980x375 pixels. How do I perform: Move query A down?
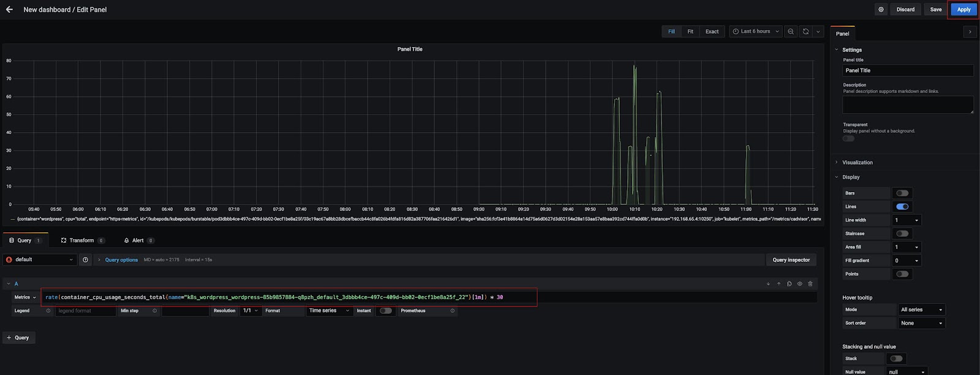pos(768,284)
